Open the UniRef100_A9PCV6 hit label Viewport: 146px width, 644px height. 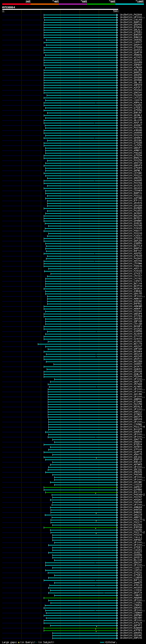(x=131, y=638)
